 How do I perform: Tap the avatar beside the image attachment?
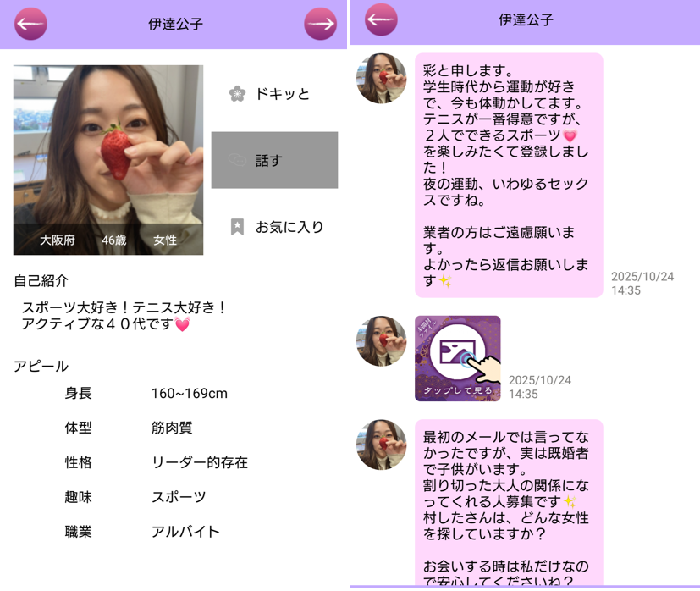pos(381,341)
